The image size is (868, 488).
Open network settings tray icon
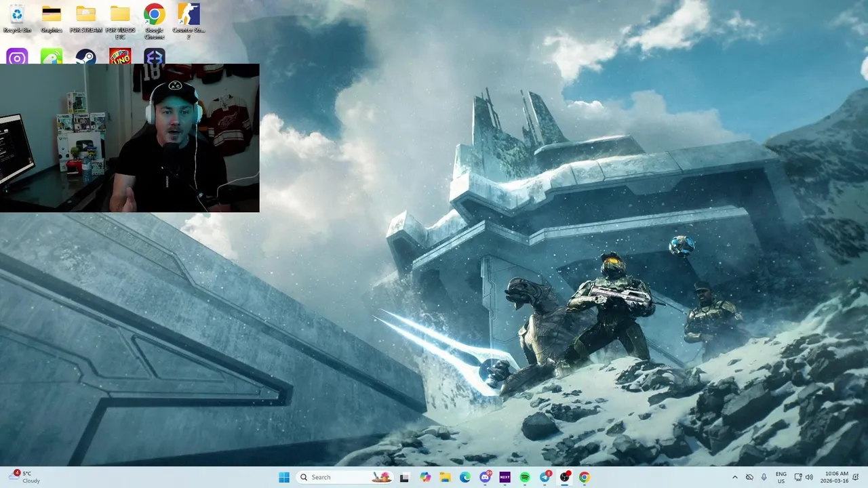[x=798, y=477]
